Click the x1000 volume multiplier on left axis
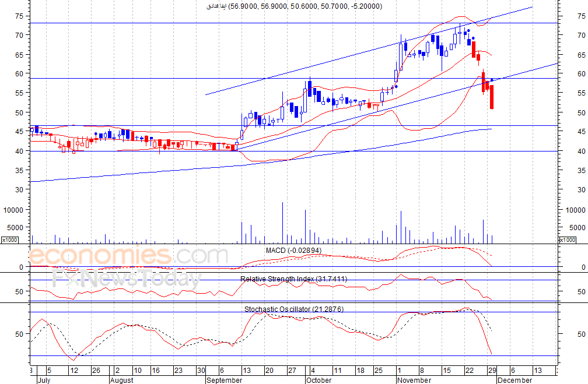This screenshot has width=588, height=384. point(9,239)
